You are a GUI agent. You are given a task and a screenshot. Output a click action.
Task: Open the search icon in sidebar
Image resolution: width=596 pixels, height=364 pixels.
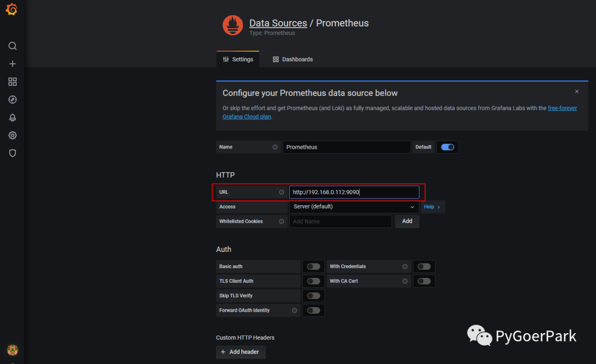(13, 46)
